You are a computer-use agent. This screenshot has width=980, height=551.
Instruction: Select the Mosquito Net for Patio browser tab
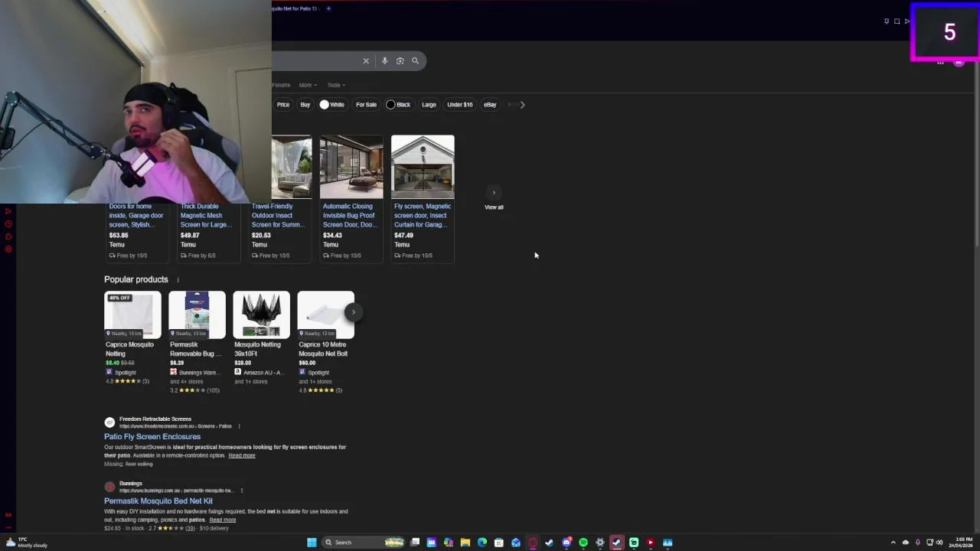pyautogui.click(x=295, y=8)
